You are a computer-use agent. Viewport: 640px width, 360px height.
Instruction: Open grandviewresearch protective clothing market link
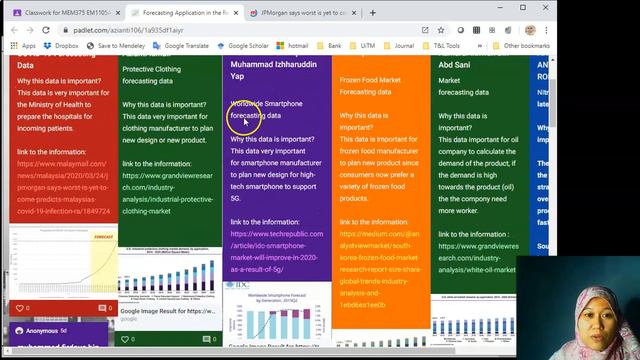point(168,193)
